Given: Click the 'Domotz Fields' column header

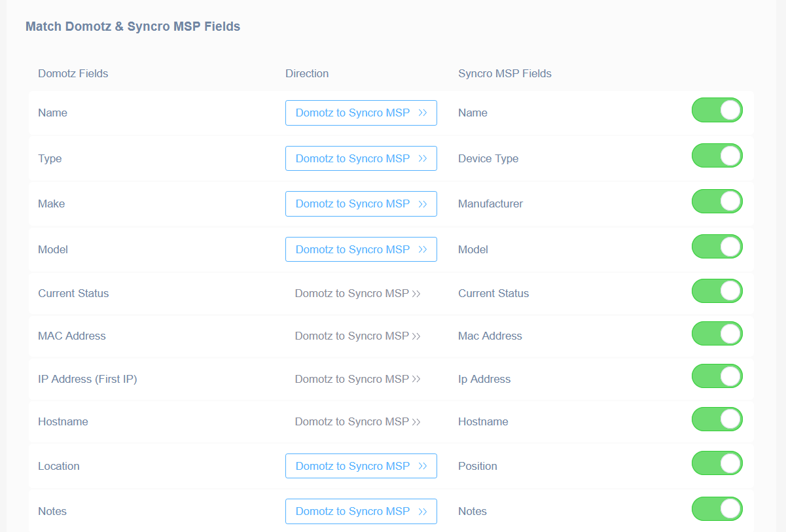Looking at the screenshot, I should click(x=73, y=73).
